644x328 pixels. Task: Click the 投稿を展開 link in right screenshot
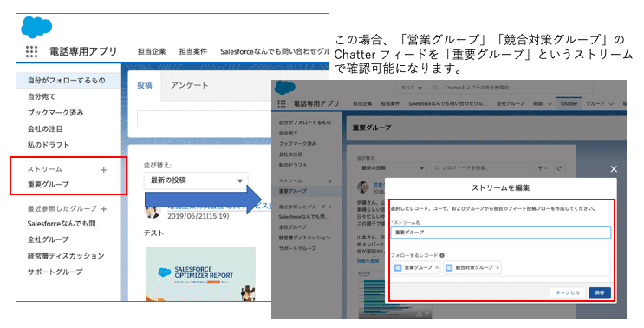click(x=368, y=261)
